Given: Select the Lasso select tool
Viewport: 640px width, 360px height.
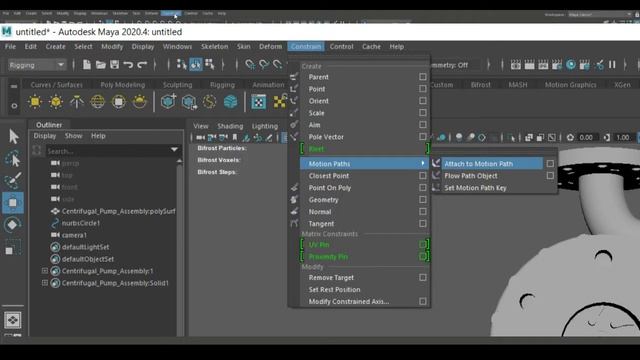Looking at the screenshot, I should (x=13, y=159).
